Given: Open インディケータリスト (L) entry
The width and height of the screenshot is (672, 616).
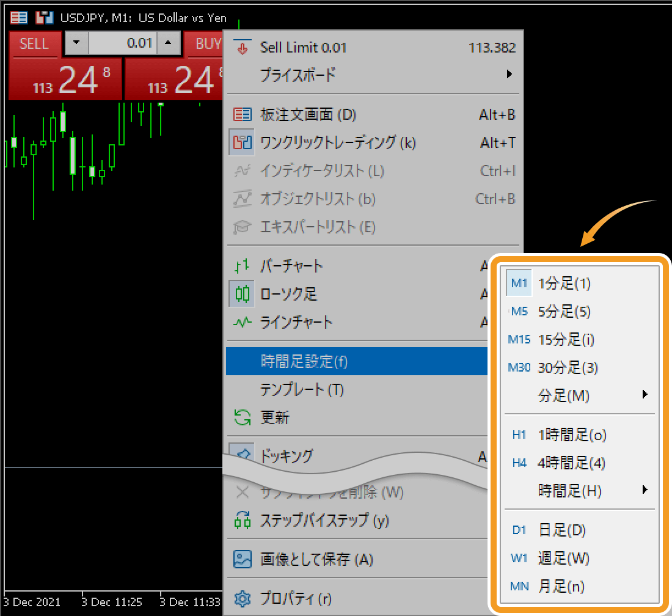Looking at the screenshot, I should (374, 170).
